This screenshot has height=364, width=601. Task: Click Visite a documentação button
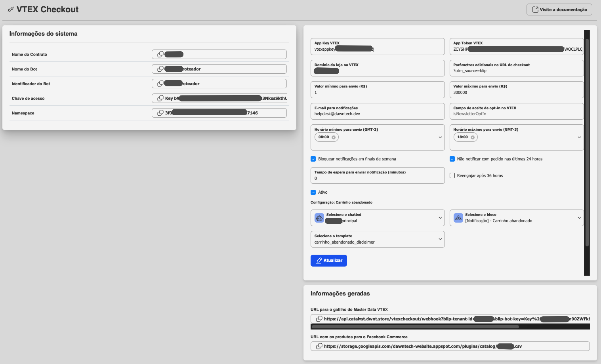(559, 10)
